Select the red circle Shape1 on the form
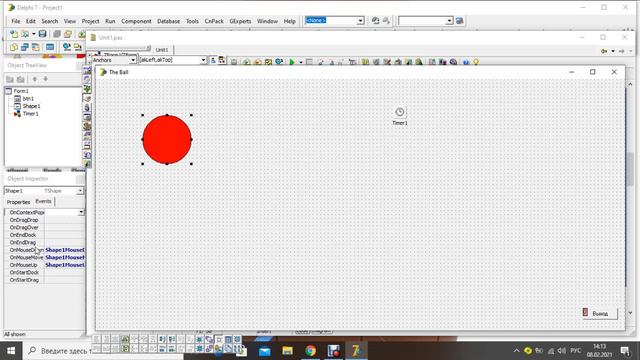 [167, 140]
